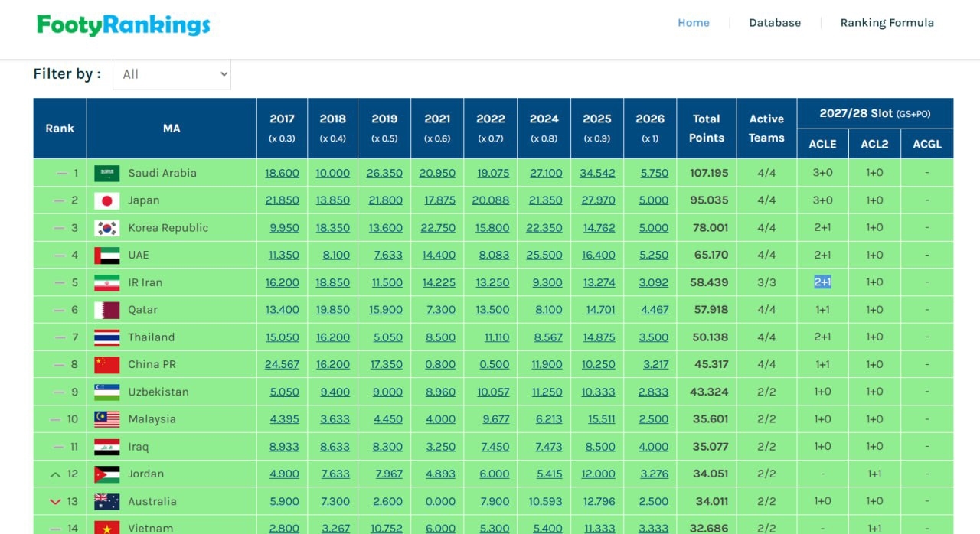Viewport: 980px width, 534px height.
Task: Open the Ranking Formula page
Action: click(887, 23)
